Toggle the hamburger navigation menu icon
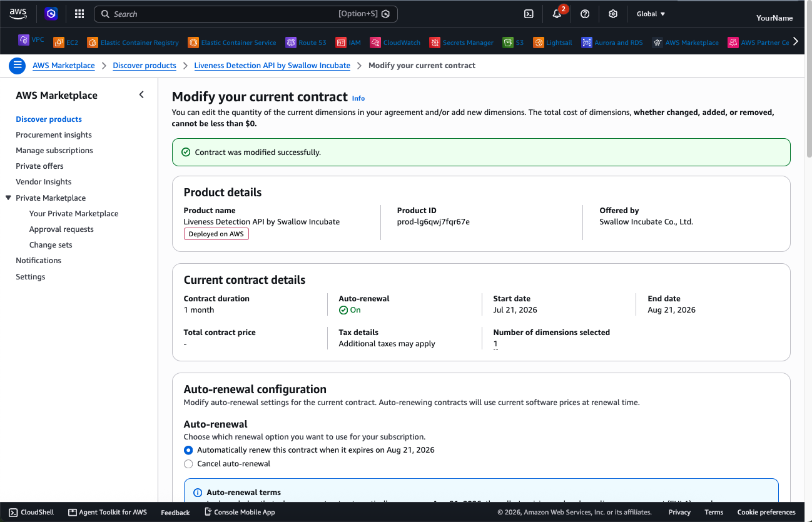Screen dimensions: 812x522 (x=18, y=65)
